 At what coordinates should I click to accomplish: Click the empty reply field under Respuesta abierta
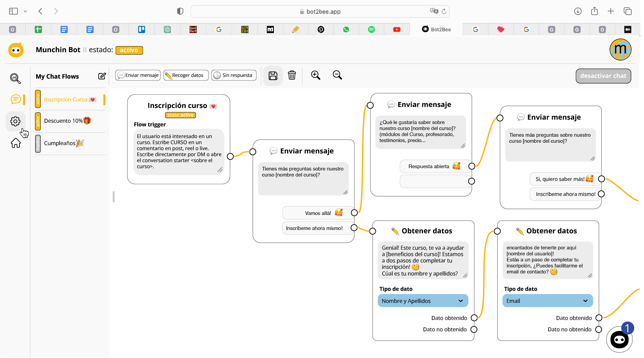coord(435,182)
